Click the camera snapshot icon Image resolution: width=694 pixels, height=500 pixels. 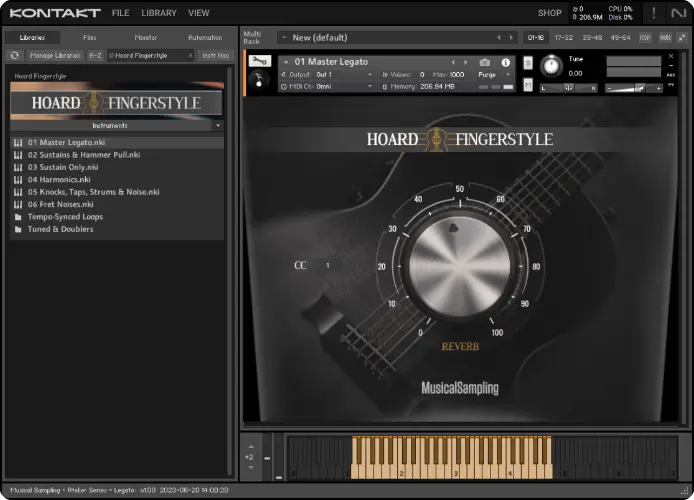485,62
